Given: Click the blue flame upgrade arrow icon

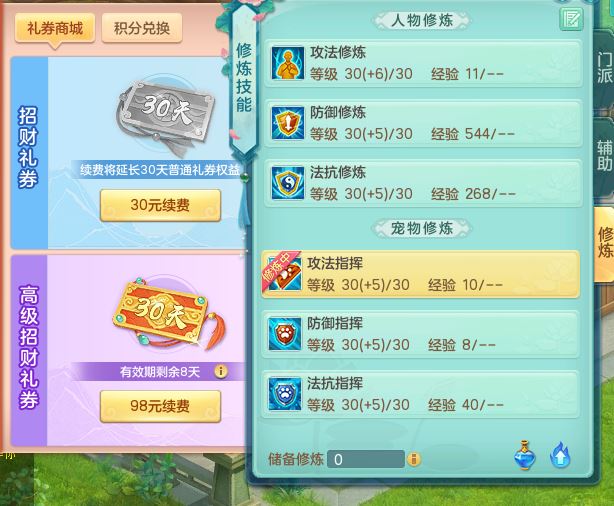Looking at the screenshot, I should click(x=560, y=455).
